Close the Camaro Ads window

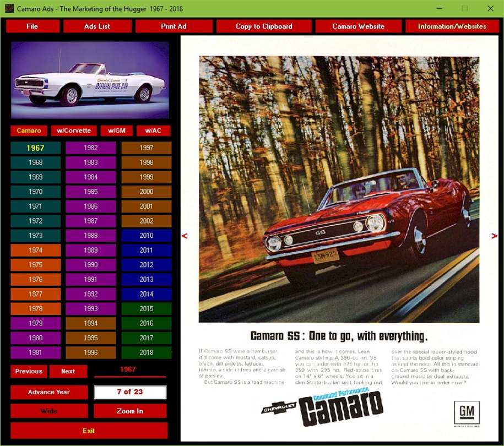point(490,9)
